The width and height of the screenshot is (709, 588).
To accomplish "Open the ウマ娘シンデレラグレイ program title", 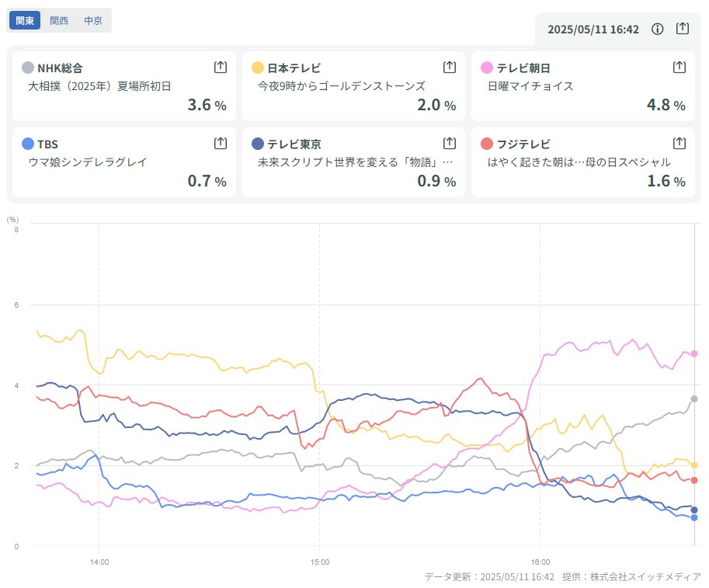I will (x=87, y=162).
